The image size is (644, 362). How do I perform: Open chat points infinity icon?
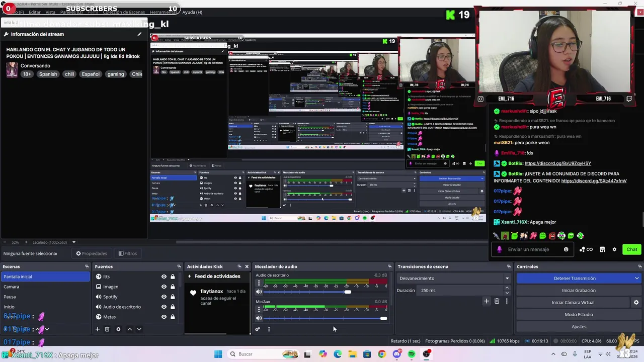click(586, 249)
